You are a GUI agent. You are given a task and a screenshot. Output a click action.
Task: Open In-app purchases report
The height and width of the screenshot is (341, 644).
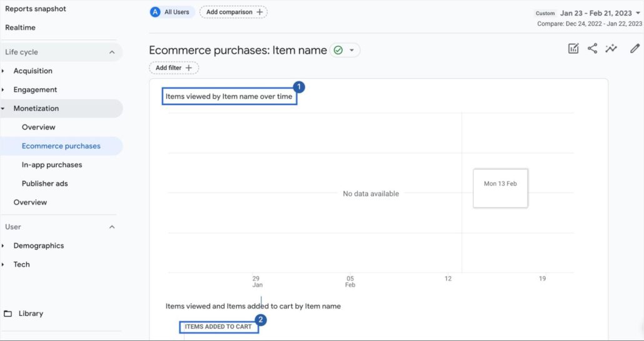52,165
